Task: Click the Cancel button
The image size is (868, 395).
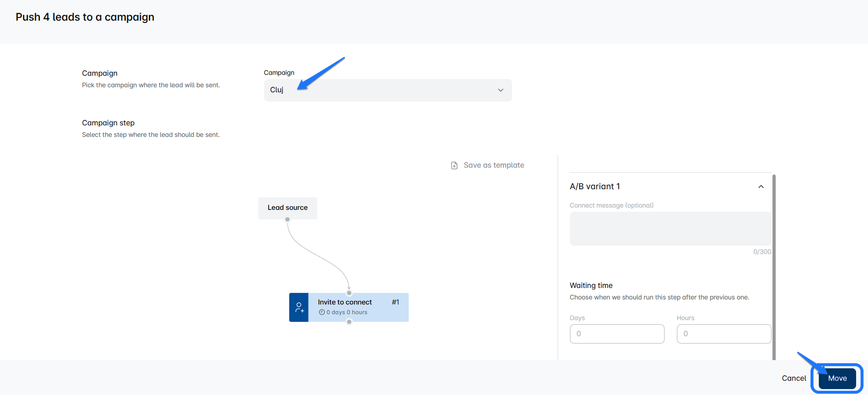Action: (794, 378)
